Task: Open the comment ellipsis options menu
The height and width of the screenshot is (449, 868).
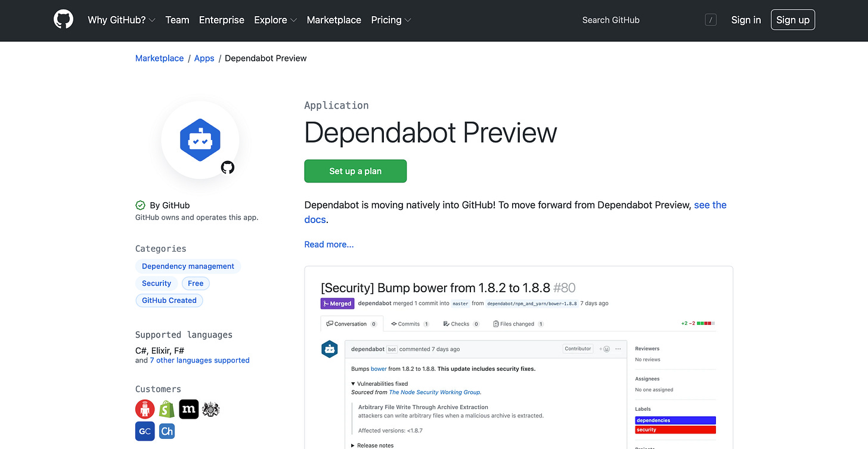Action: (x=618, y=349)
